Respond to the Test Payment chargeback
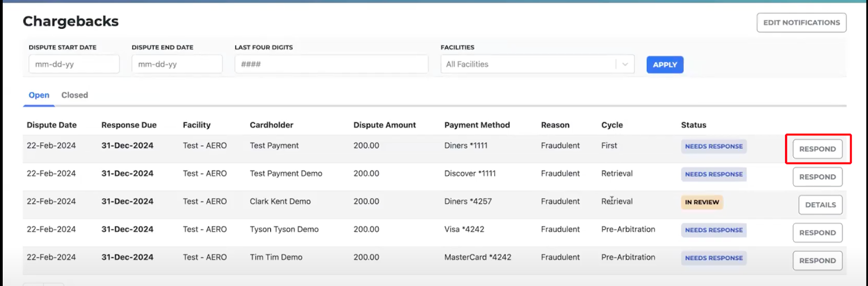 click(x=818, y=149)
